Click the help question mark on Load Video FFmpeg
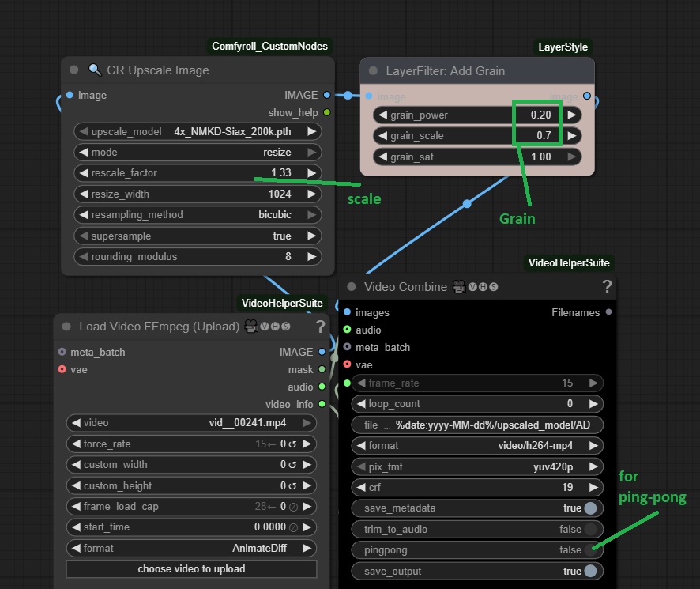 pyautogui.click(x=320, y=326)
